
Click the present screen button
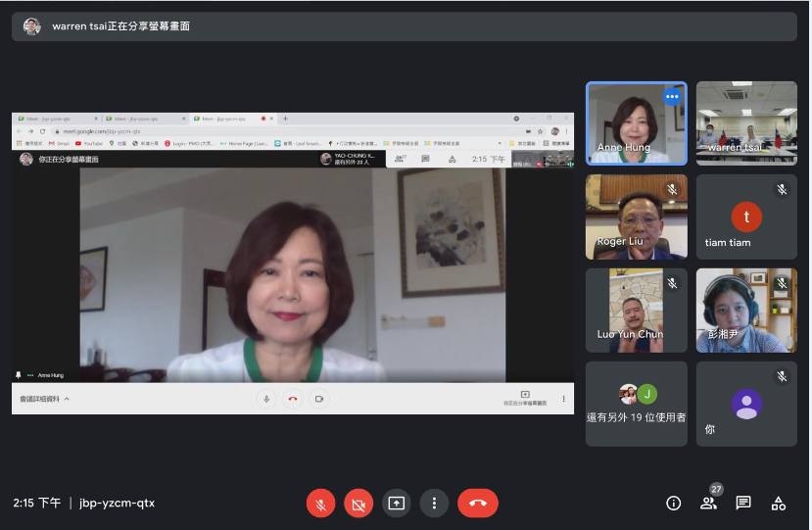pos(396,503)
